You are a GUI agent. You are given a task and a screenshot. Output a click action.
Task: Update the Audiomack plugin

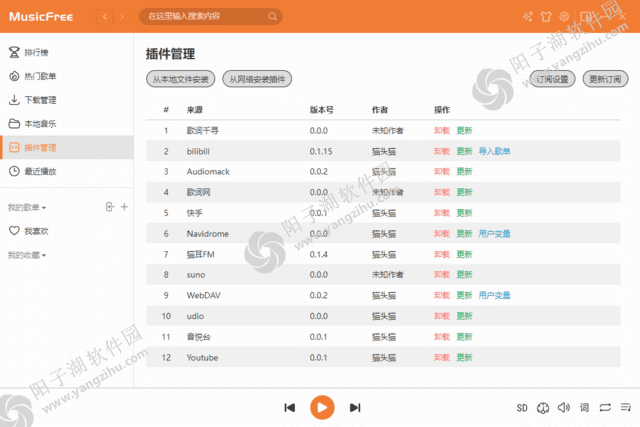click(x=464, y=171)
